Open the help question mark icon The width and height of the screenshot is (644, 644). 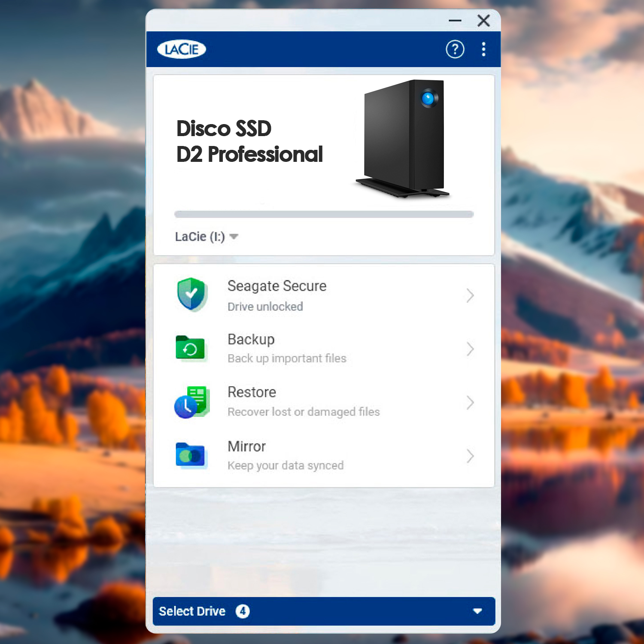point(455,49)
